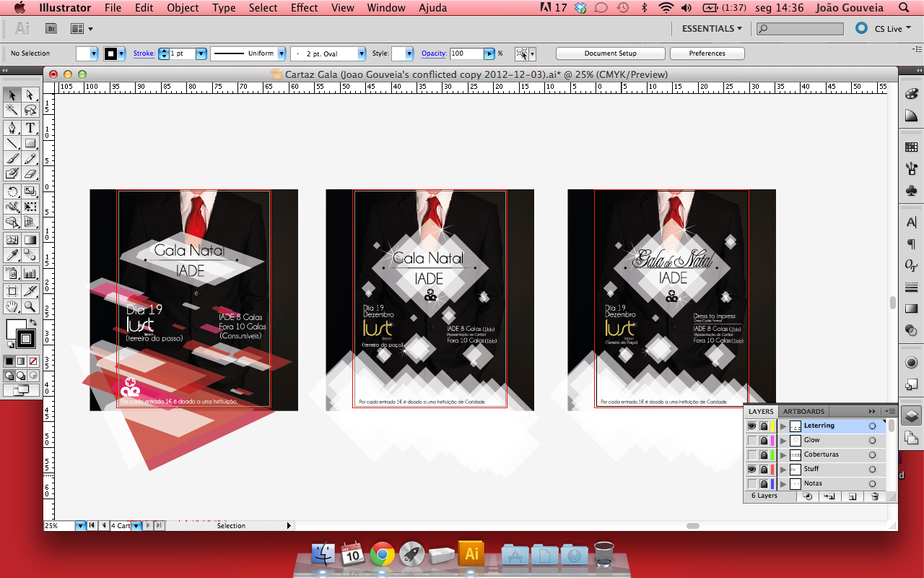924x578 pixels.
Task: Select the Blob Brush tool
Action: 12,173
